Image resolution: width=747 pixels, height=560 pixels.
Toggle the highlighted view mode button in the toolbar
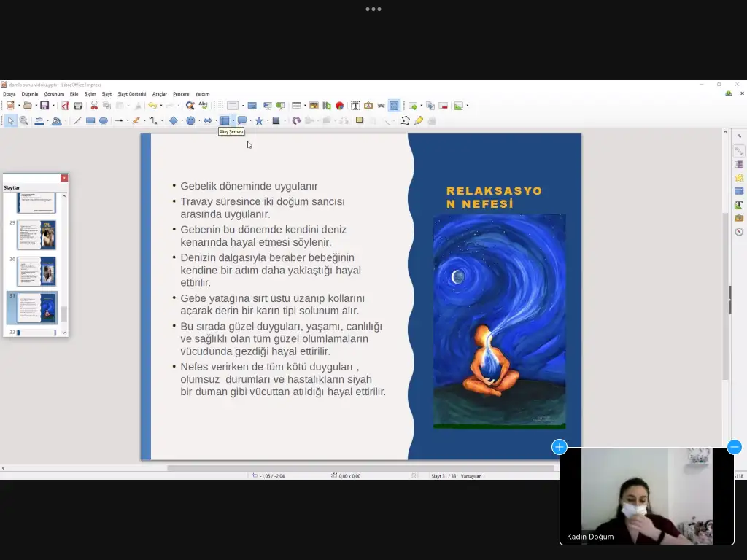tap(394, 106)
